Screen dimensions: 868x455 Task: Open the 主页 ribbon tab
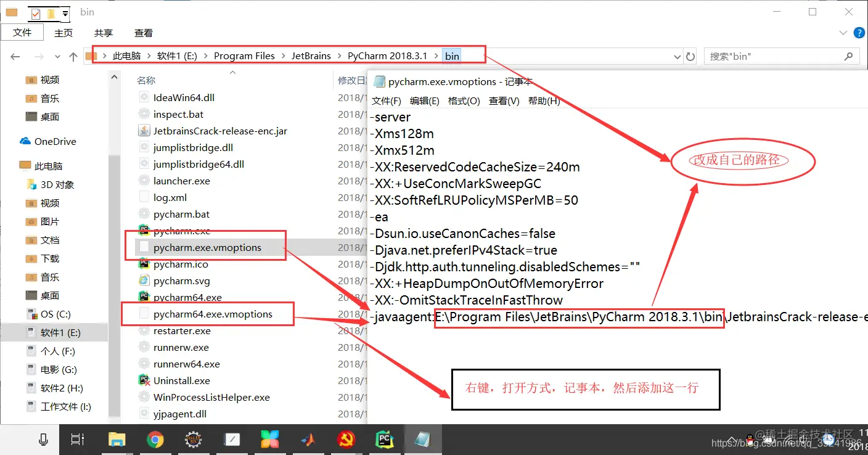[63, 33]
